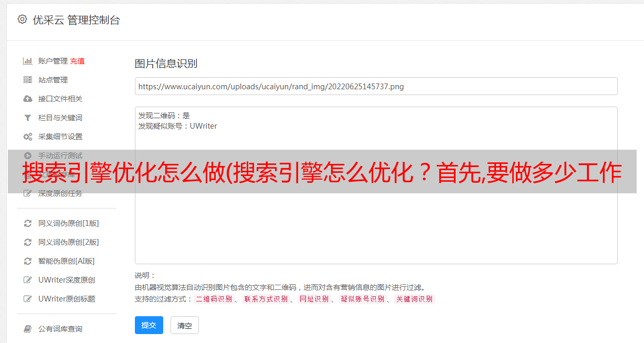Click inside the recognition result text area
The image size is (644, 343).
click(x=376, y=185)
